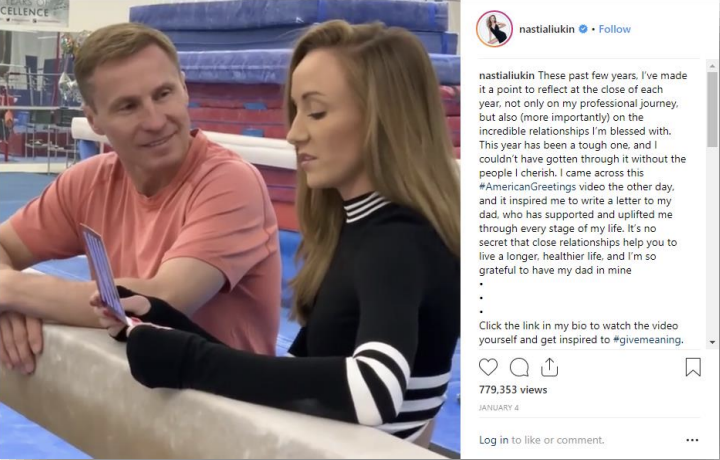Click the verified badge beside nastialiukin

click(x=583, y=29)
